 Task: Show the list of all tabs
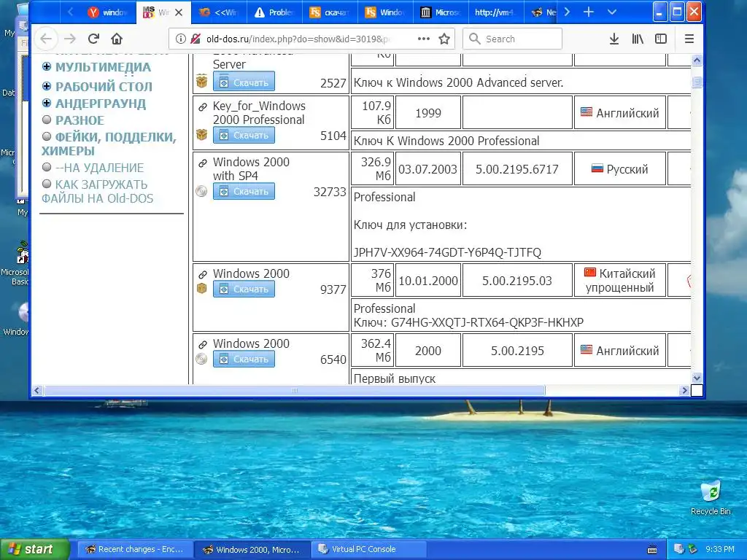pyautogui.click(x=612, y=12)
